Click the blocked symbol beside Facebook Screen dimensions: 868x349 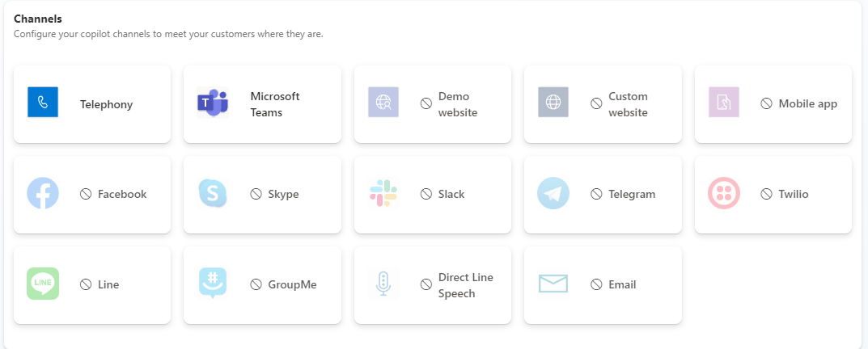(86, 195)
